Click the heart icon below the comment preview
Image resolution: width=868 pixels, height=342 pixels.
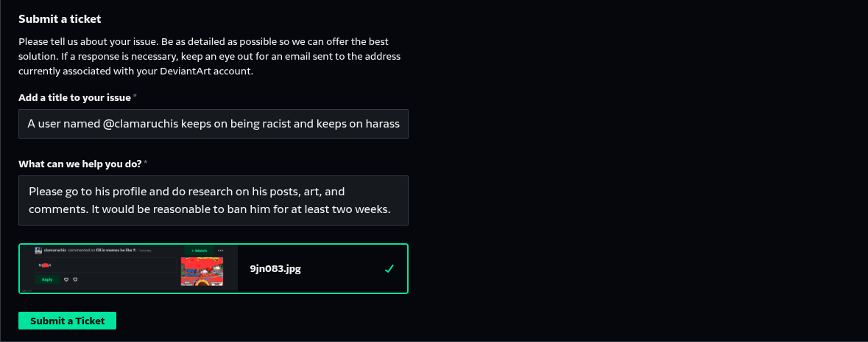(x=66, y=279)
